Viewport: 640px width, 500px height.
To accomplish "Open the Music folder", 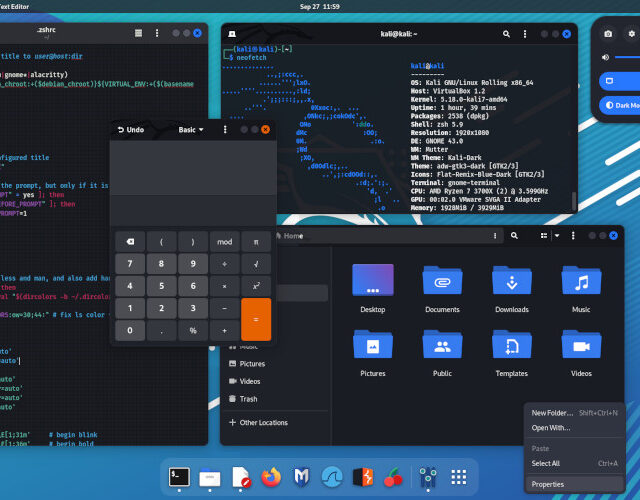I will click(x=581, y=289).
